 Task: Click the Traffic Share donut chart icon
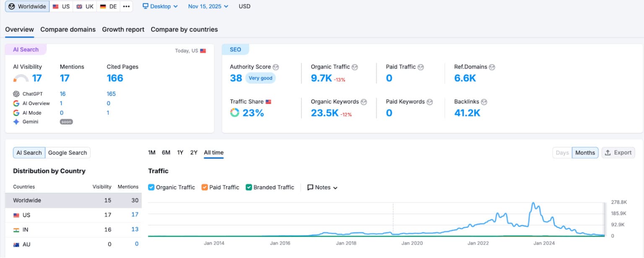pyautogui.click(x=234, y=113)
